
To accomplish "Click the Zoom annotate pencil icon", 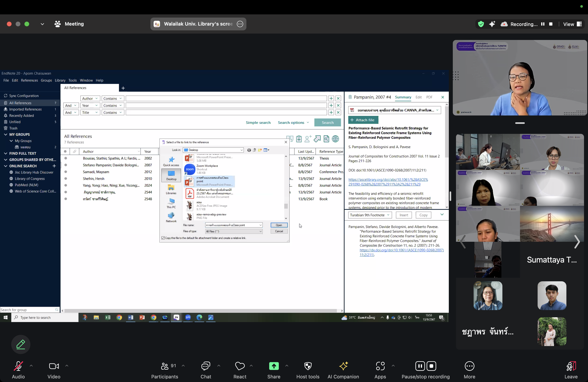I will pos(21,344).
